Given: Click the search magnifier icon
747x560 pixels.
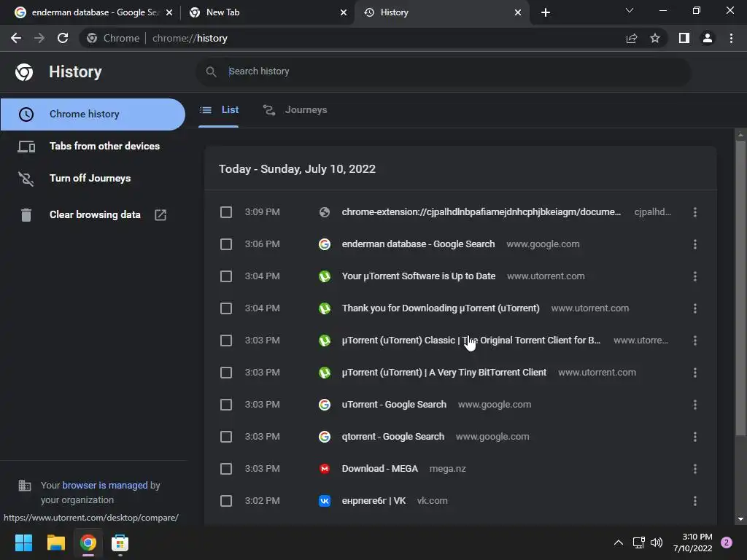Looking at the screenshot, I should [211, 72].
